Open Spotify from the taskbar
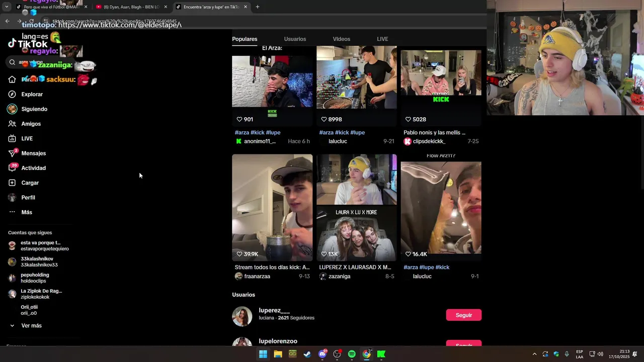Screen dimensions: 644x362 point(352,354)
